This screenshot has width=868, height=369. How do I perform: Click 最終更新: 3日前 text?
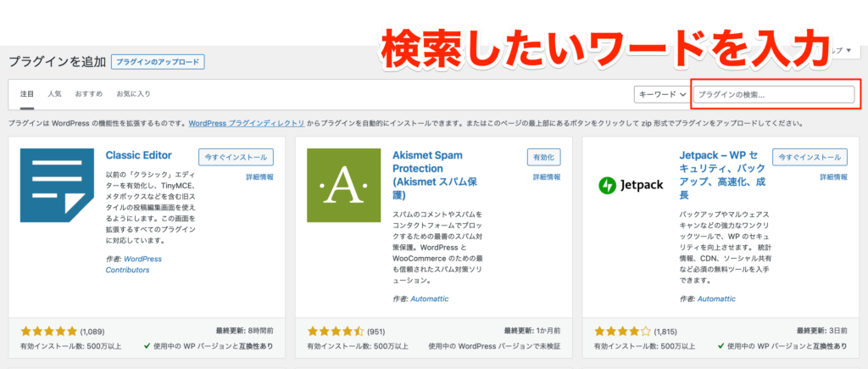pyautogui.click(x=821, y=331)
